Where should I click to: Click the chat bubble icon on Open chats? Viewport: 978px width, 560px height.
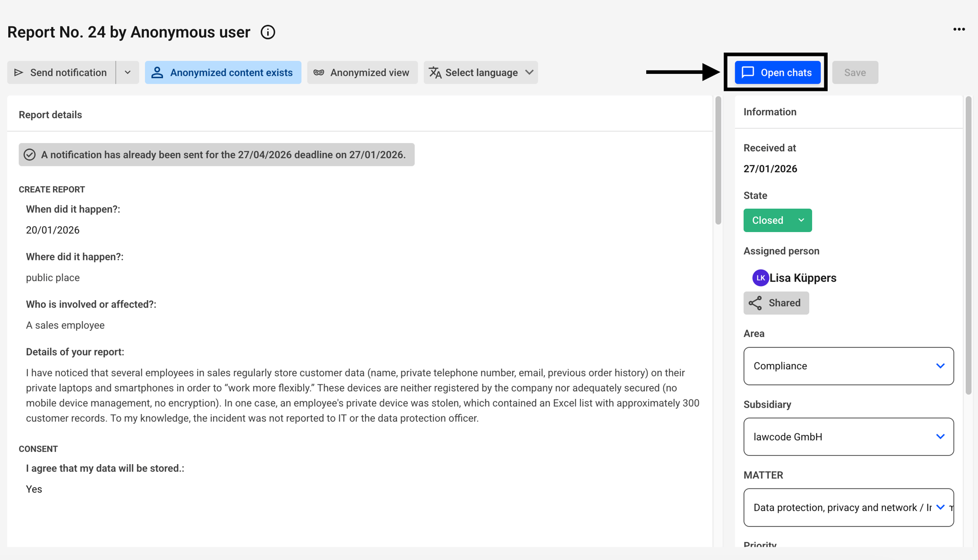click(748, 72)
